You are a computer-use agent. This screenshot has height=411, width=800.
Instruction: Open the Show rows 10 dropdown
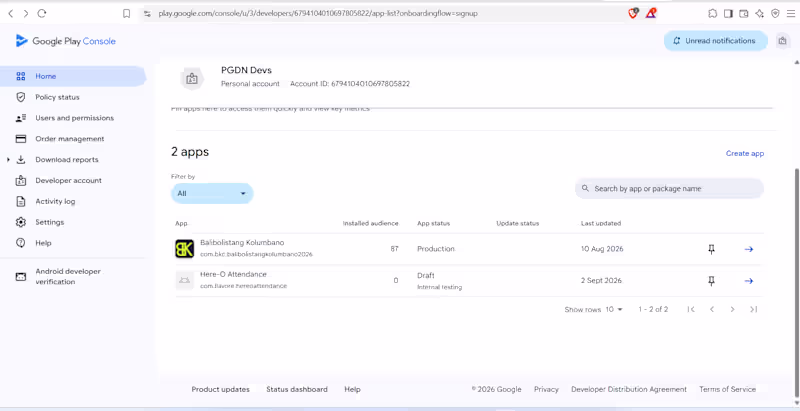[x=614, y=309]
